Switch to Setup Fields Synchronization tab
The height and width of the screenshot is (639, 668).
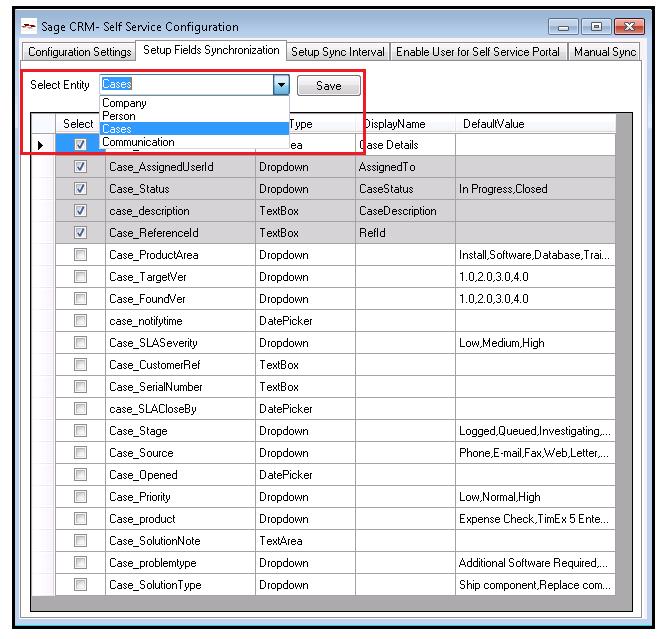(x=211, y=50)
